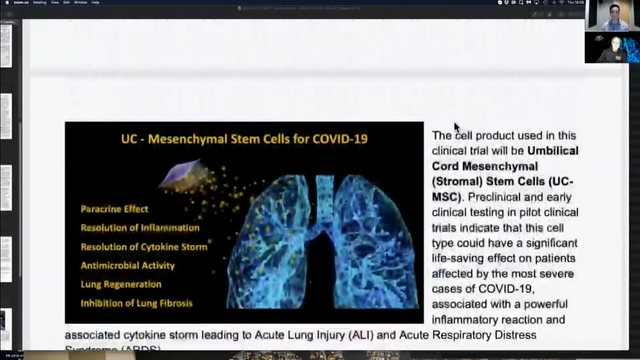This screenshot has width=640, height=360.
Task: Open the Help menu
Action: click(96, 2)
